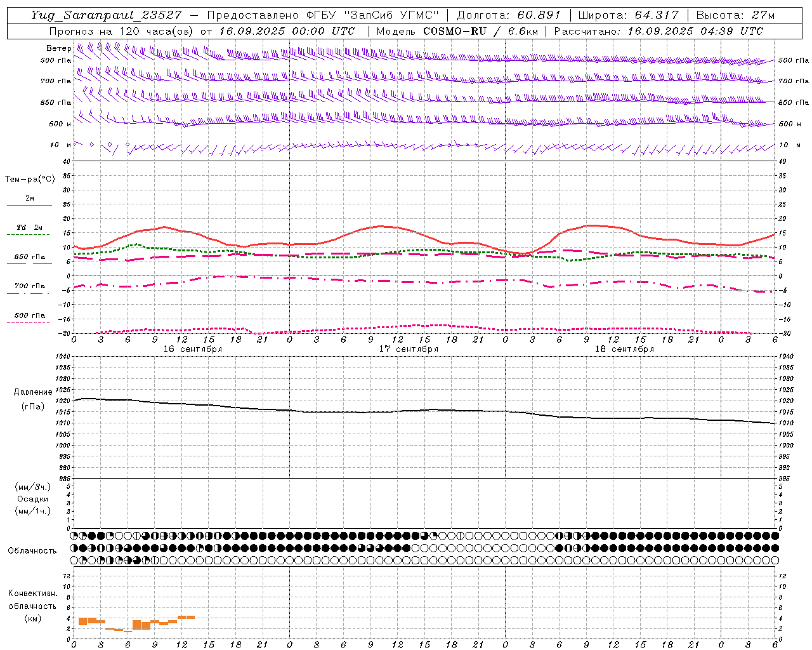Click the (мм/1ч.) precipitation unit label
The height and width of the screenshot is (650, 812).
click(x=33, y=511)
